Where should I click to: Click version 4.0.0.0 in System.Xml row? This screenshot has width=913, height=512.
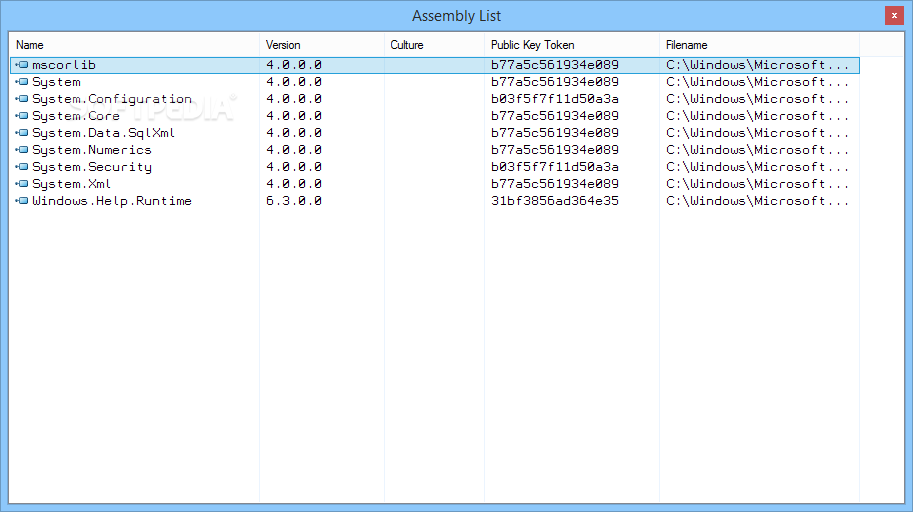[294, 184]
